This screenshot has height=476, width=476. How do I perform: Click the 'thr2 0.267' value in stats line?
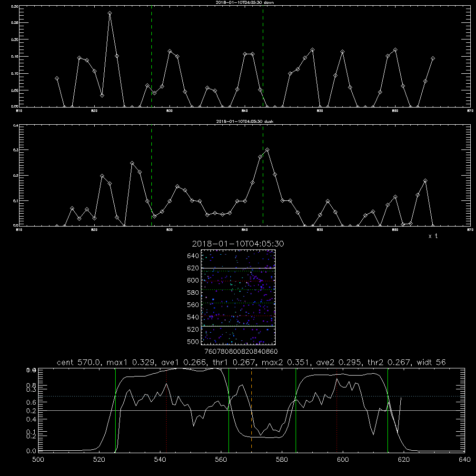tap(390, 362)
